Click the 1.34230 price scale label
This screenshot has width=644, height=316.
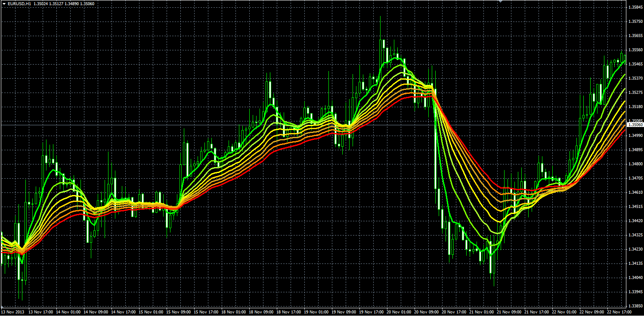point(635,249)
